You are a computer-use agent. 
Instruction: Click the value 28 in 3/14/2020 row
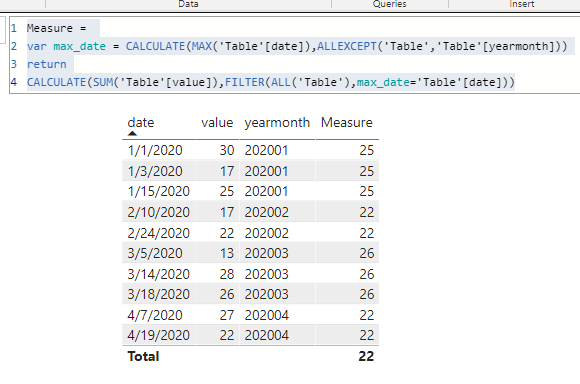coord(227,274)
